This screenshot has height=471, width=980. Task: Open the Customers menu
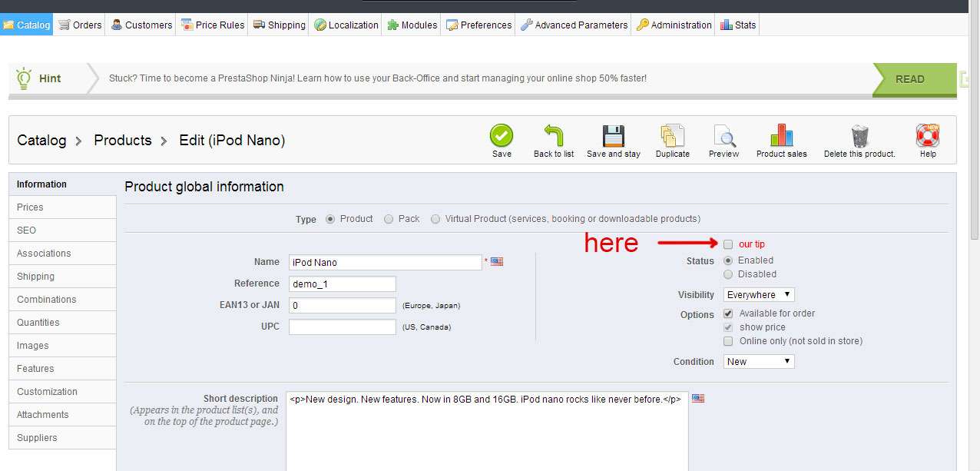141,25
